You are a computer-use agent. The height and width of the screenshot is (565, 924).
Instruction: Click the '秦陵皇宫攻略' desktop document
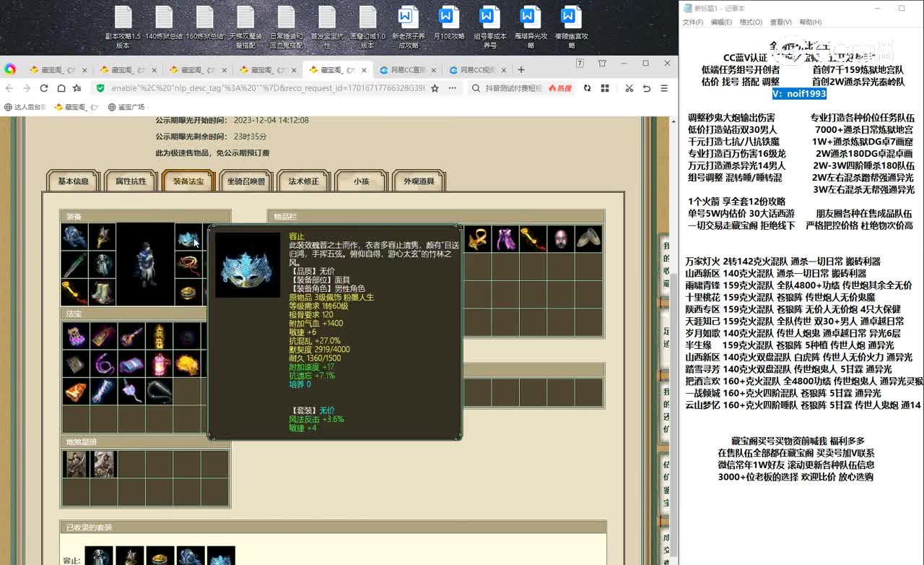pyautogui.click(x=571, y=27)
